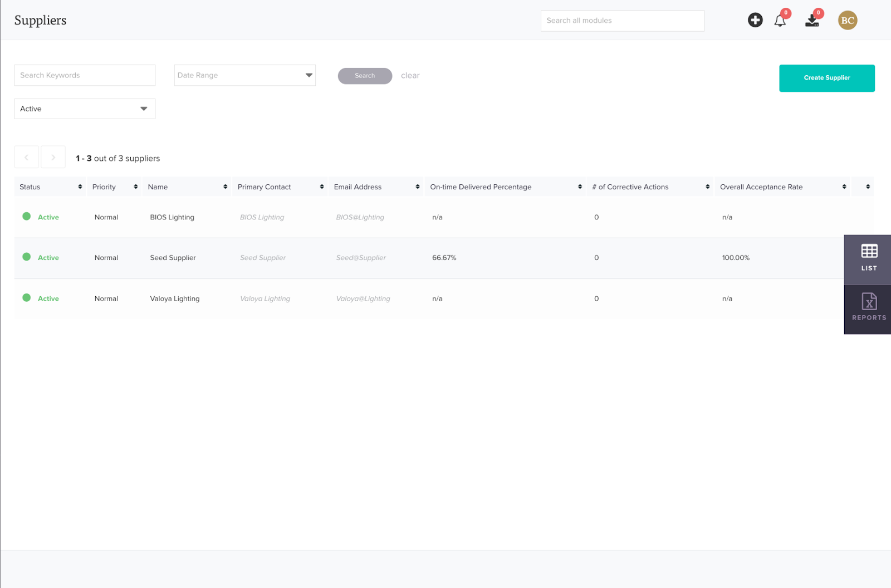
Task: Open the notifications bell icon
Action: click(780, 21)
